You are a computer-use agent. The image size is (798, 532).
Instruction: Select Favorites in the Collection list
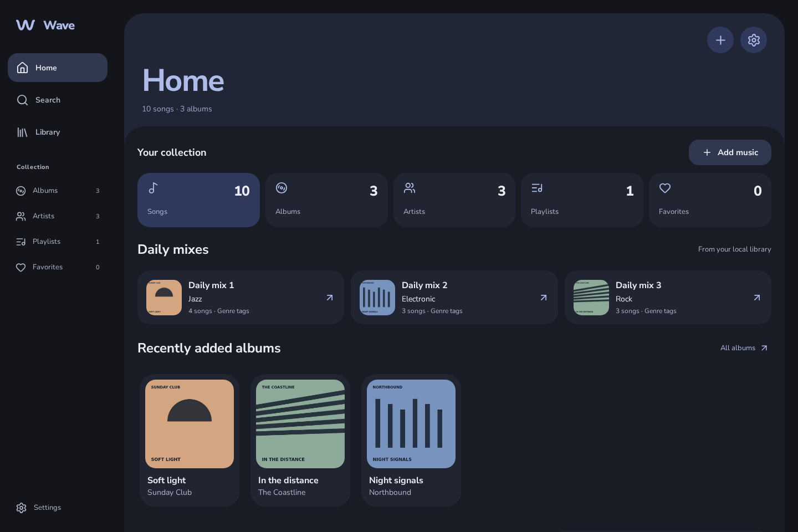coord(58,267)
